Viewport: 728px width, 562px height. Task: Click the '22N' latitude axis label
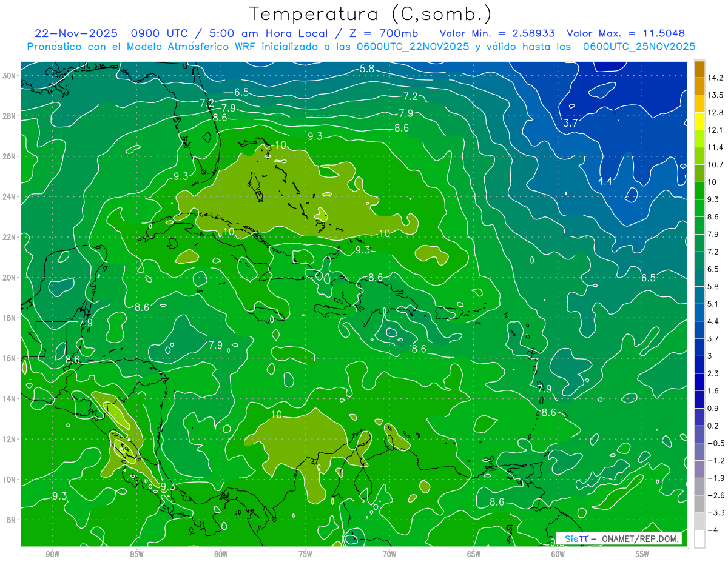tap(9, 237)
